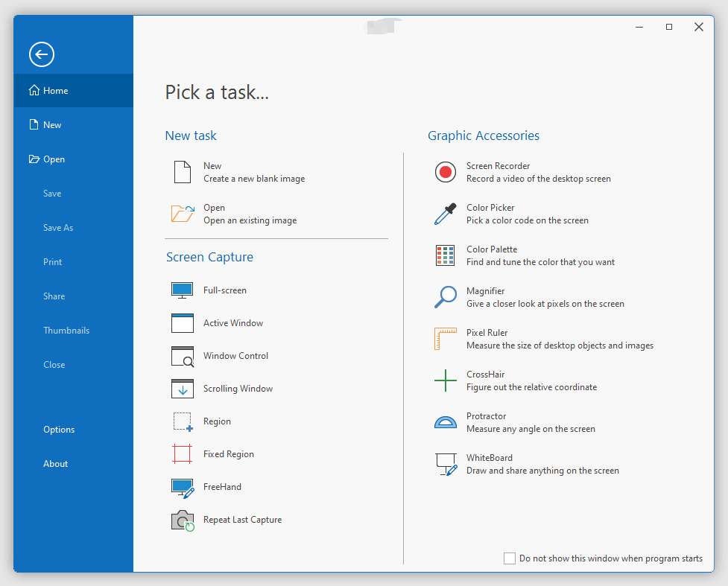The image size is (728, 586).
Task: Open the Protractor tool icon
Action: [445, 422]
